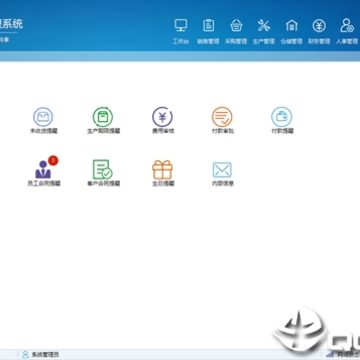Open 员工合同提醒 employee icon
The width and height of the screenshot is (360, 360).
tap(43, 169)
